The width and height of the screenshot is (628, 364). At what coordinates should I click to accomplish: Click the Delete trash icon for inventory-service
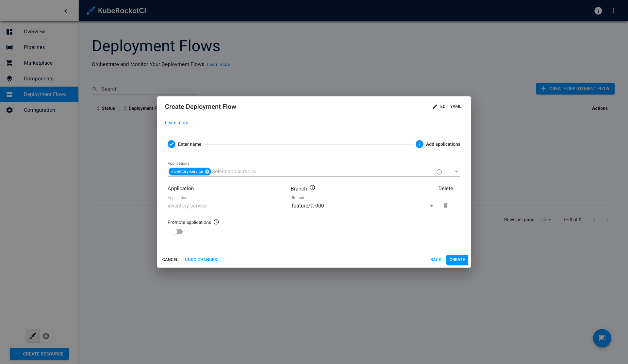coord(446,205)
